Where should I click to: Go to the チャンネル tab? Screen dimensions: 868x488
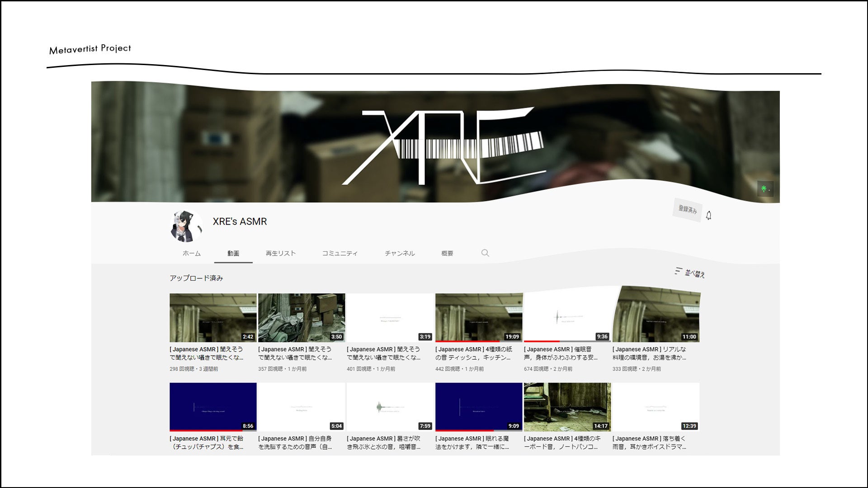(x=400, y=253)
